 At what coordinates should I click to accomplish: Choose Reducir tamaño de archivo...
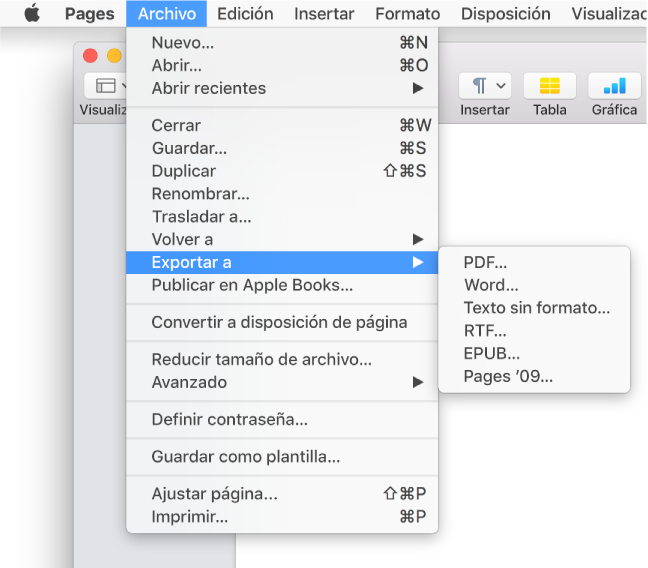282,359
